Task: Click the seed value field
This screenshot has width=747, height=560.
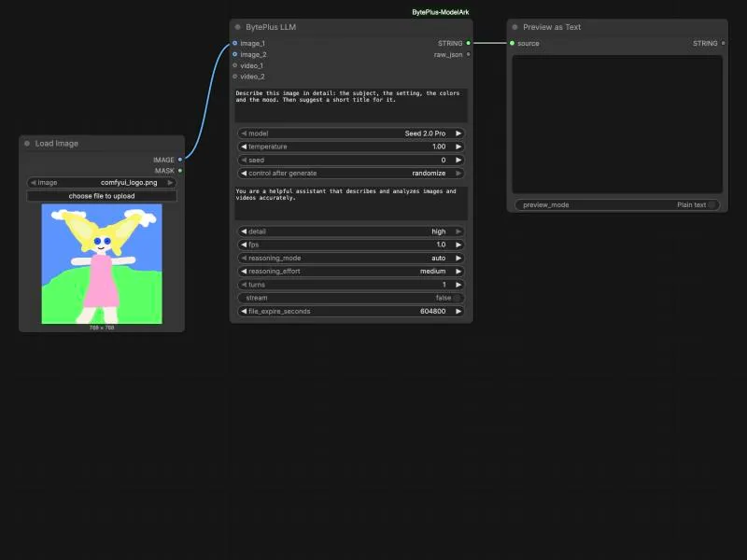Action: (351, 160)
